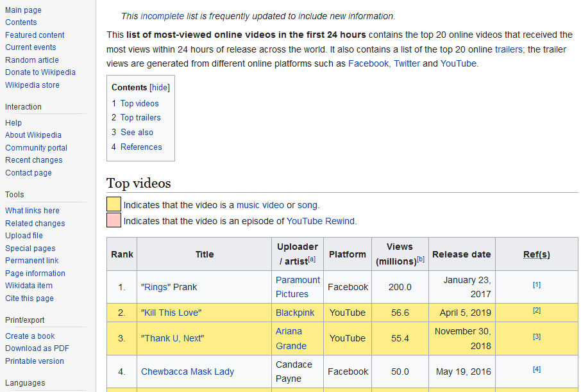Open reference [1] for Rings Prank
Viewport: 581px width, 392px height.
[537, 284]
